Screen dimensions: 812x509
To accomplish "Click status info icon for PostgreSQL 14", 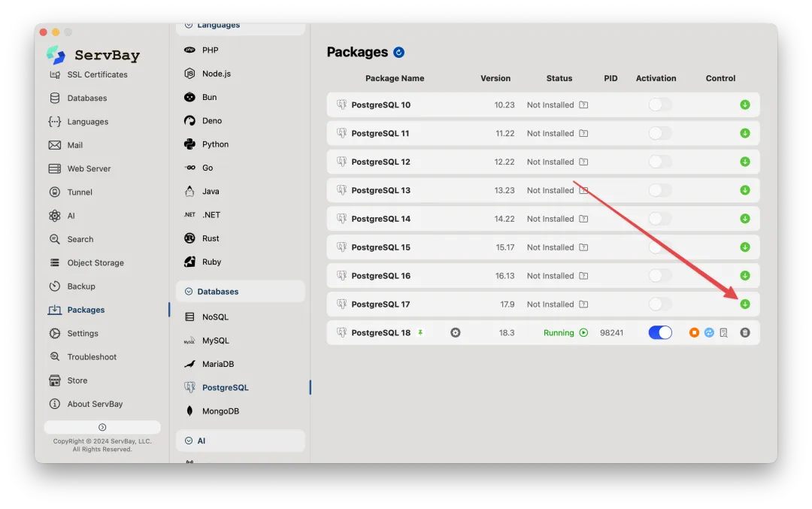I will pos(583,219).
